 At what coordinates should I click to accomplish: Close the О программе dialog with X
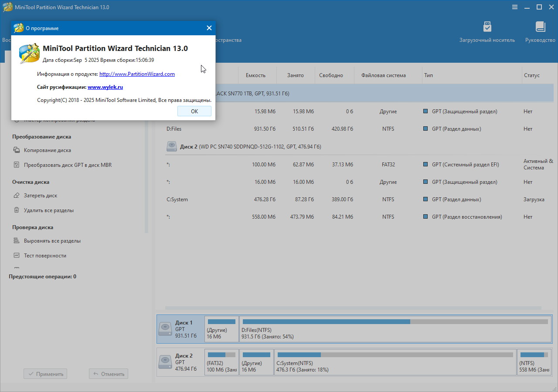click(x=209, y=28)
